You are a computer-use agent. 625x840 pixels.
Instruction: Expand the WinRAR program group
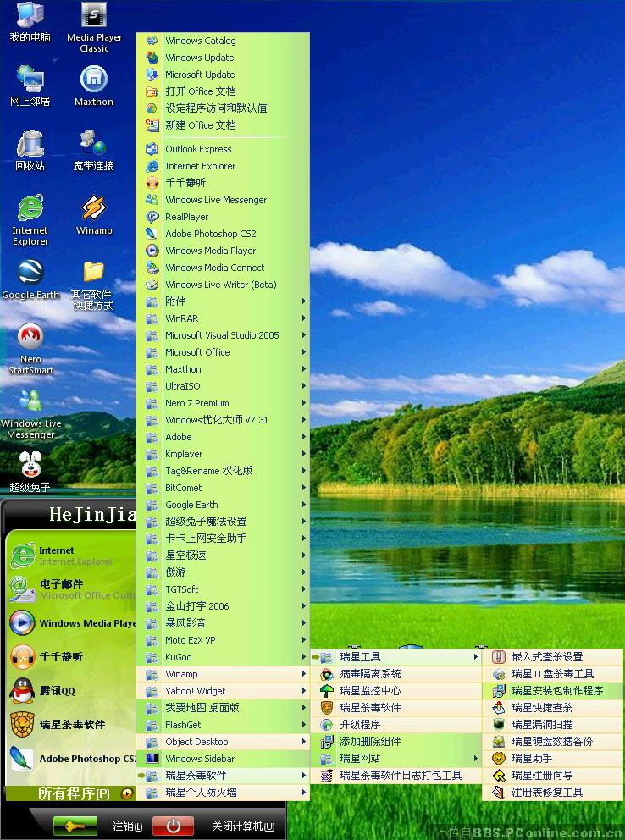click(223, 318)
